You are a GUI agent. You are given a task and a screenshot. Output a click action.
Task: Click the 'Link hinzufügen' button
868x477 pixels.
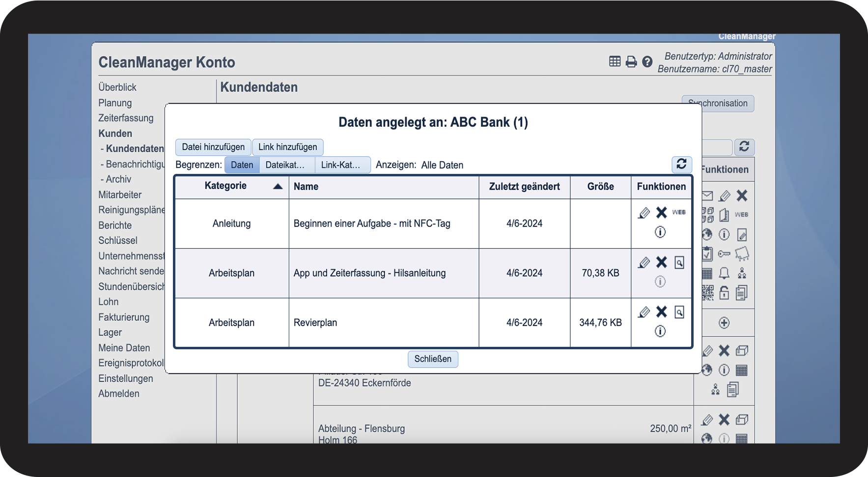(x=288, y=147)
